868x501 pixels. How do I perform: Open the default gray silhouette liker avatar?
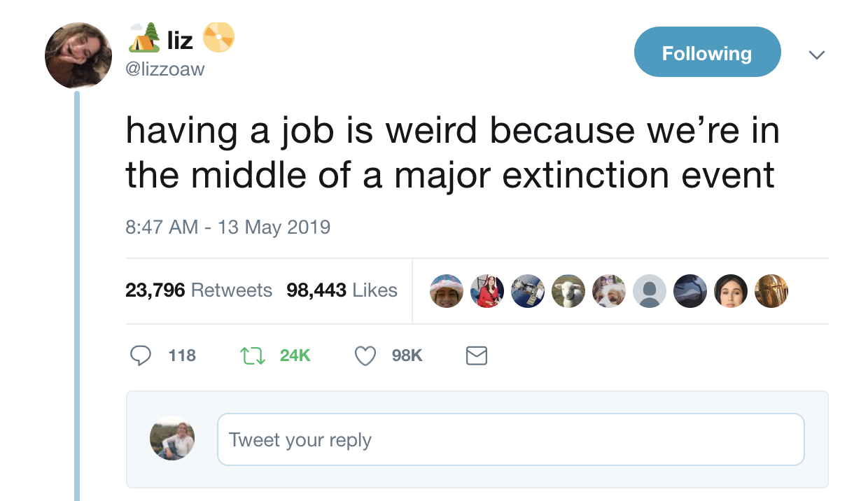tap(650, 290)
